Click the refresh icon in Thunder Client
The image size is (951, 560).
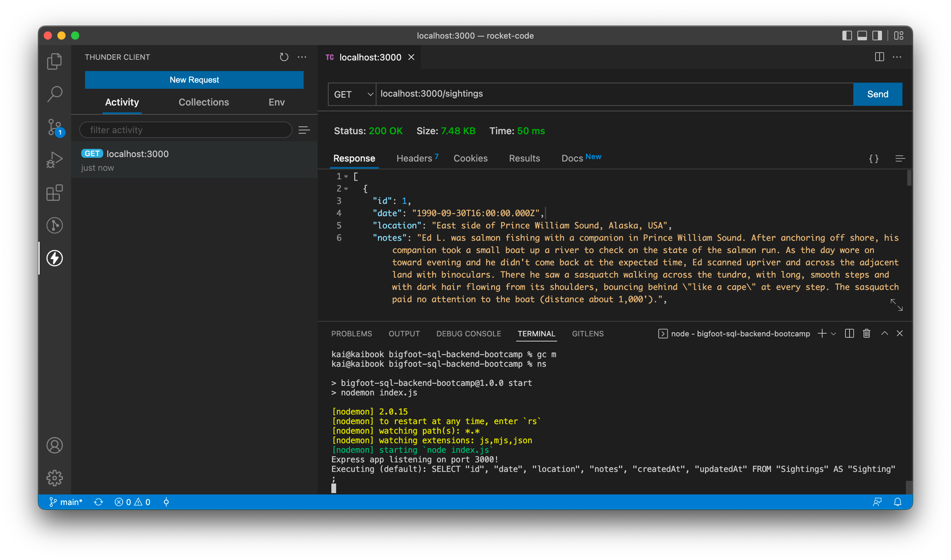284,57
